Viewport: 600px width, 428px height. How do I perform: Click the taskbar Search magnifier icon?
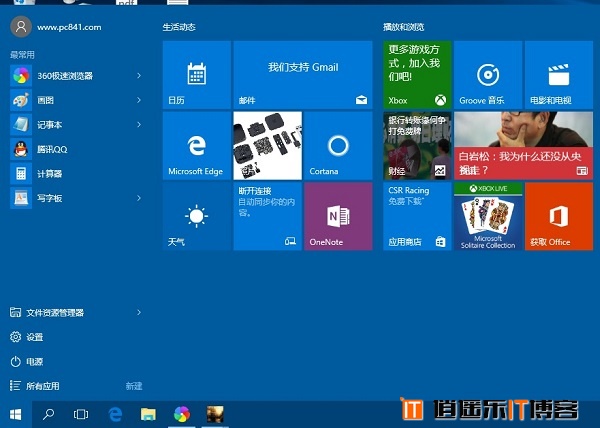click(48, 414)
